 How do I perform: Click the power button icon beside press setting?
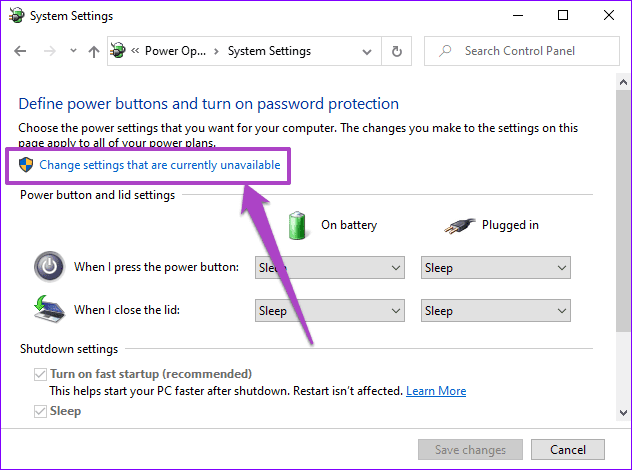click(49, 266)
